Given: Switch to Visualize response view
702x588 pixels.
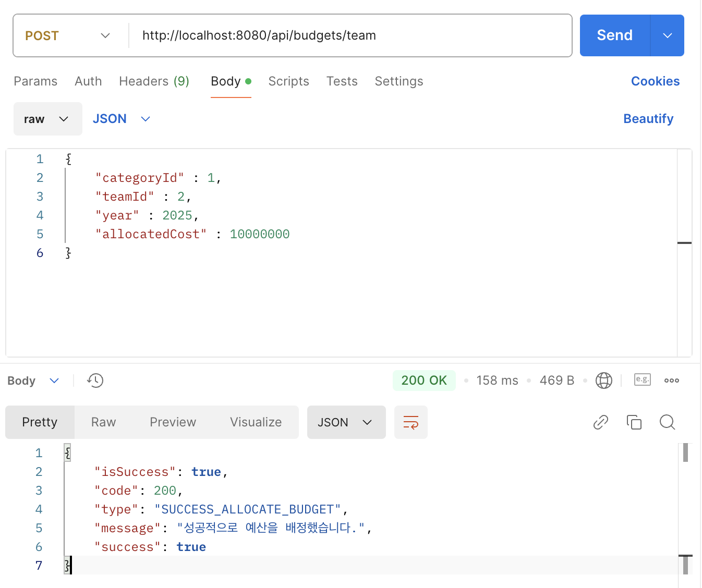Looking at the screenshot, I should 256,422.
